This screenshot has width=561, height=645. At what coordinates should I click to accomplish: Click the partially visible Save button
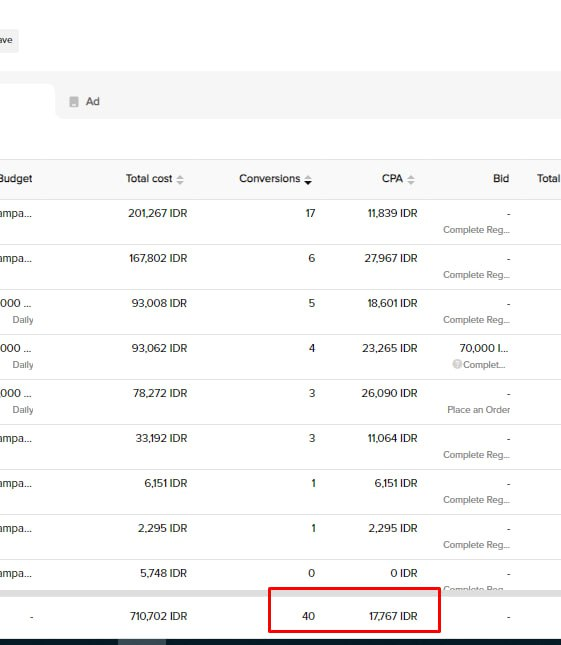pyautogui.click(x=8, y=40)
